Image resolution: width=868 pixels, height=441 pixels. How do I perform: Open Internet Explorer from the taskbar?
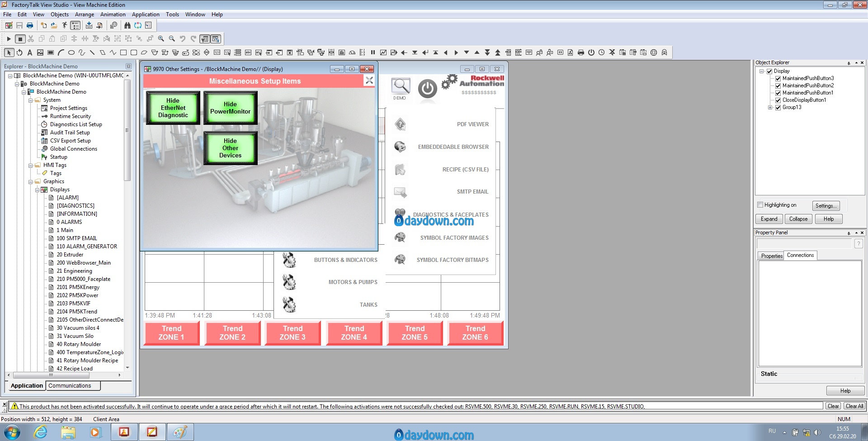(x=40, y=432)
